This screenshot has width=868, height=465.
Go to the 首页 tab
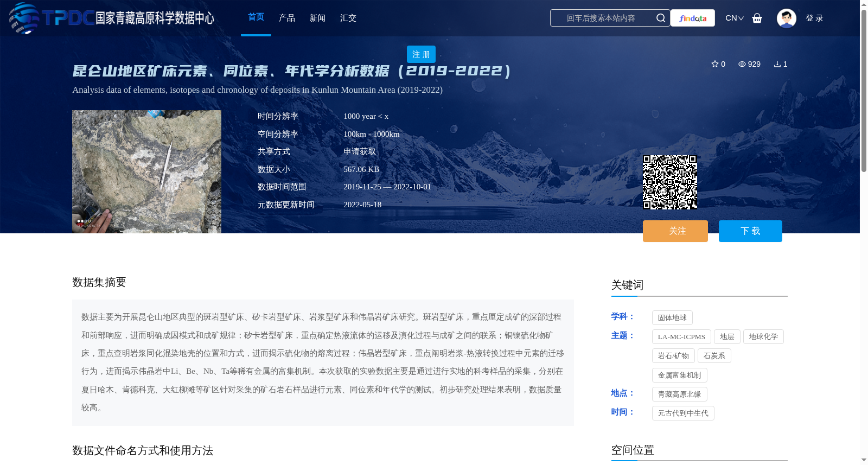point(256,17)
